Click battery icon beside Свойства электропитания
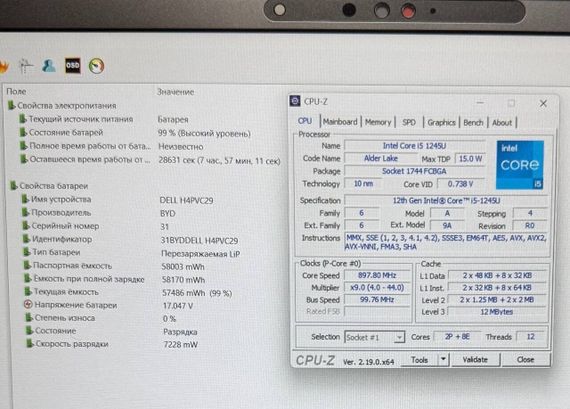Image resolution: width=570 pixels, height=409 pixels. pyautogui.click(x=11, y=105)
